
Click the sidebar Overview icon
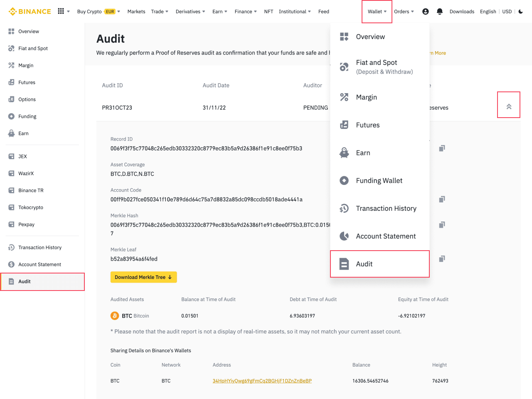11,32
